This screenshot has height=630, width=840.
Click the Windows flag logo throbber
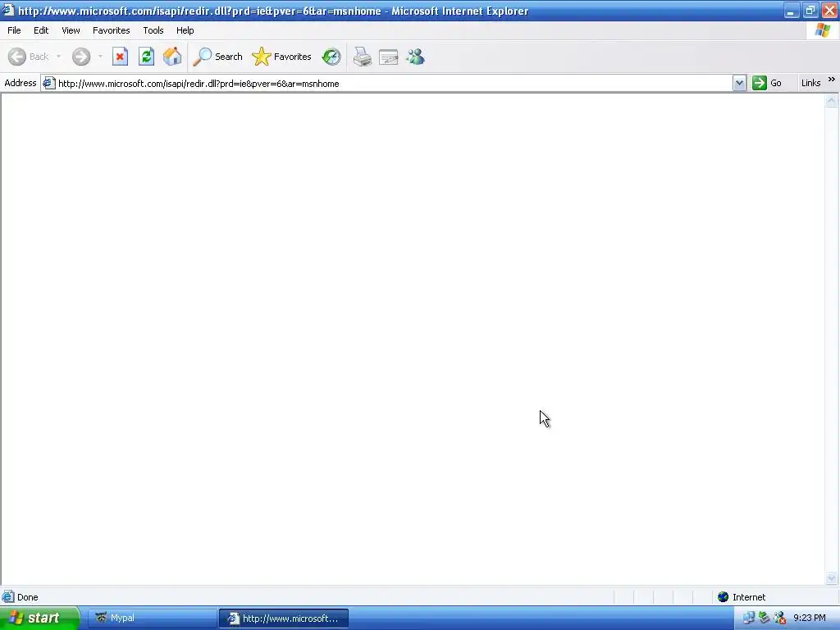click(823, 30)
